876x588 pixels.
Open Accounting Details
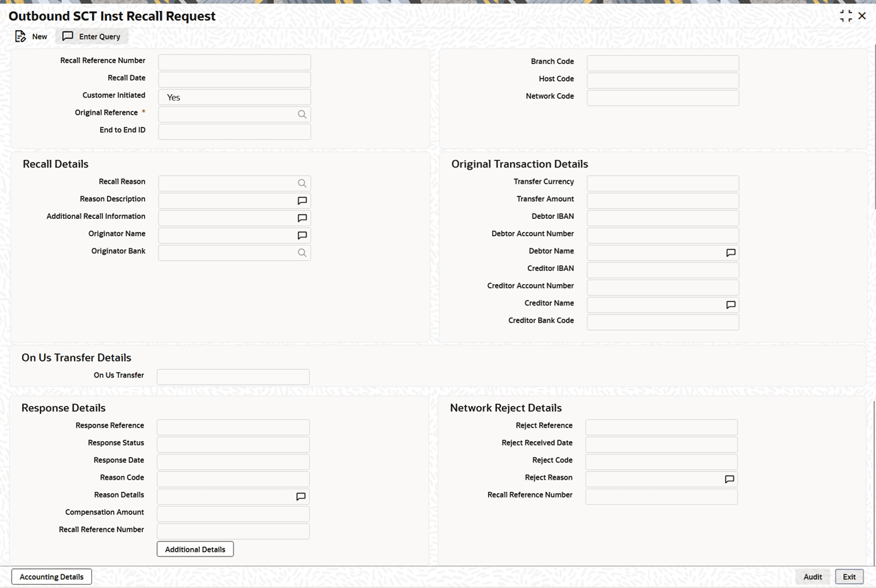click(x=51, y=577)
